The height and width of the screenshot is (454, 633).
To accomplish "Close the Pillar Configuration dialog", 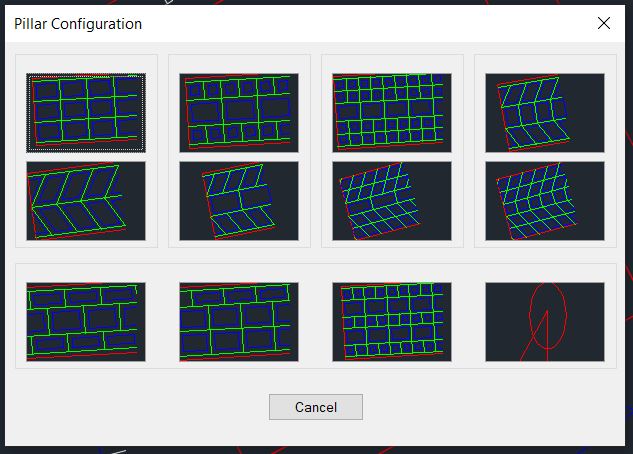I will [603, 23].
